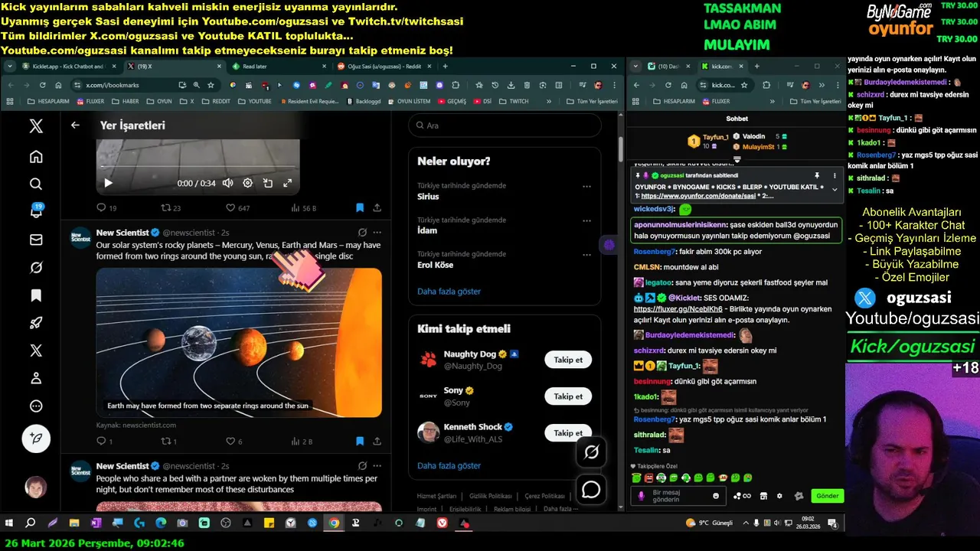Go back from the Yer İşaretleri page
The height and width of the screenshot is (551, 980).
pyautogui.click(x=75, y=125)
